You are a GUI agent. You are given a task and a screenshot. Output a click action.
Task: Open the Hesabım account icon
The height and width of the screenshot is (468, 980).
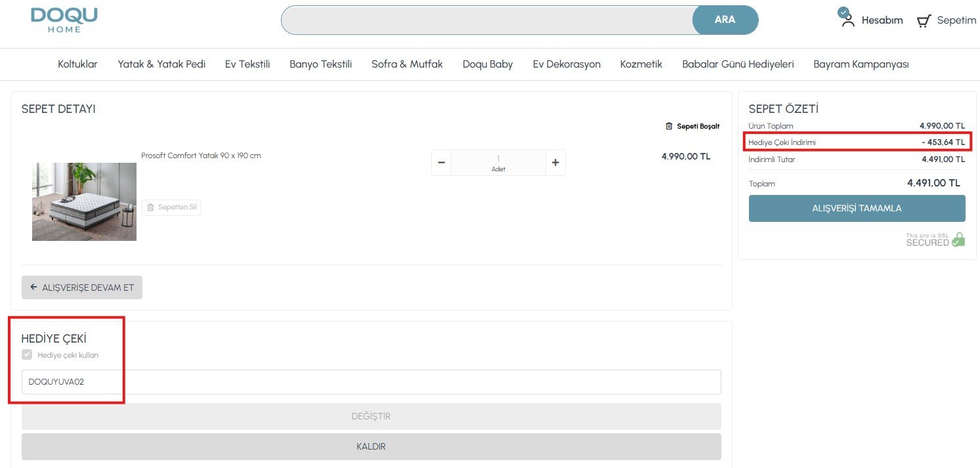(847, 18)
